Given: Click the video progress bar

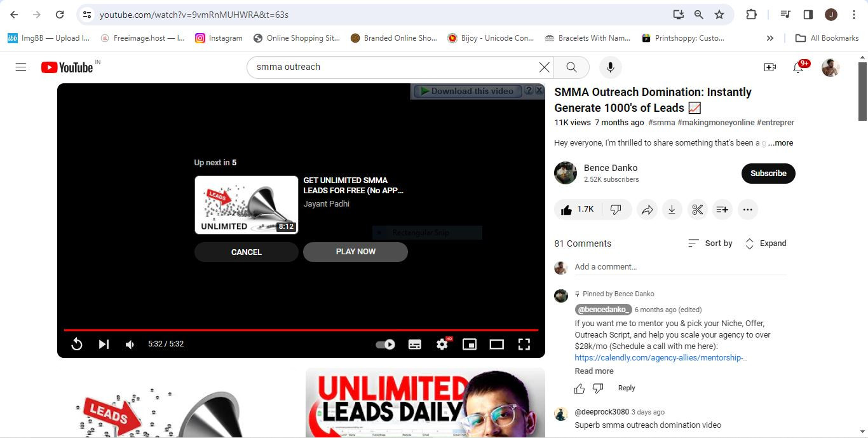Looking at the screenshot, I should (301, 330).
